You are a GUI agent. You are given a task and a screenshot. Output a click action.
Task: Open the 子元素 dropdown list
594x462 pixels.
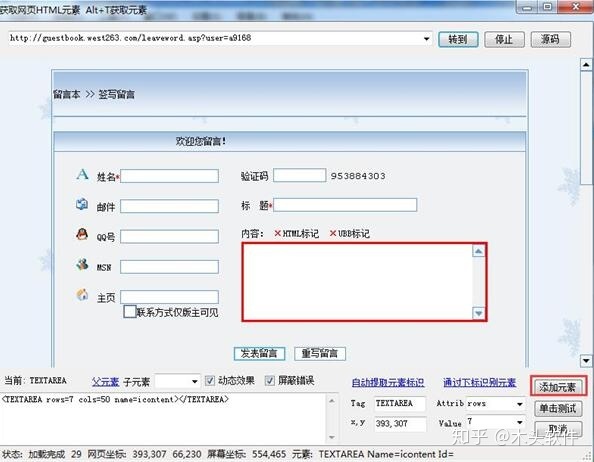click(x=195, y=381)
